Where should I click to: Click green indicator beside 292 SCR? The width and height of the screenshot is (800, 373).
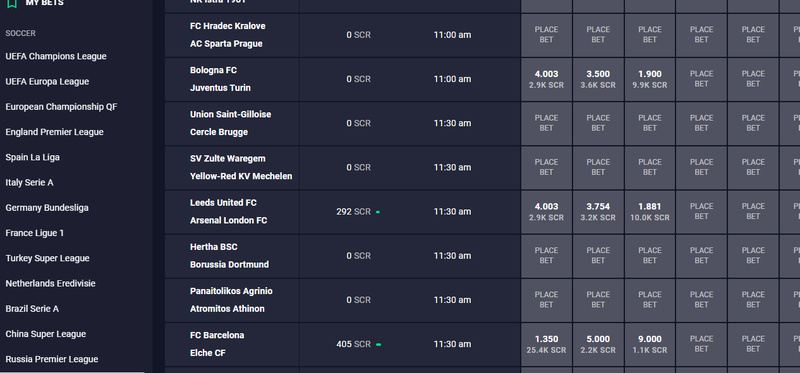378,212
